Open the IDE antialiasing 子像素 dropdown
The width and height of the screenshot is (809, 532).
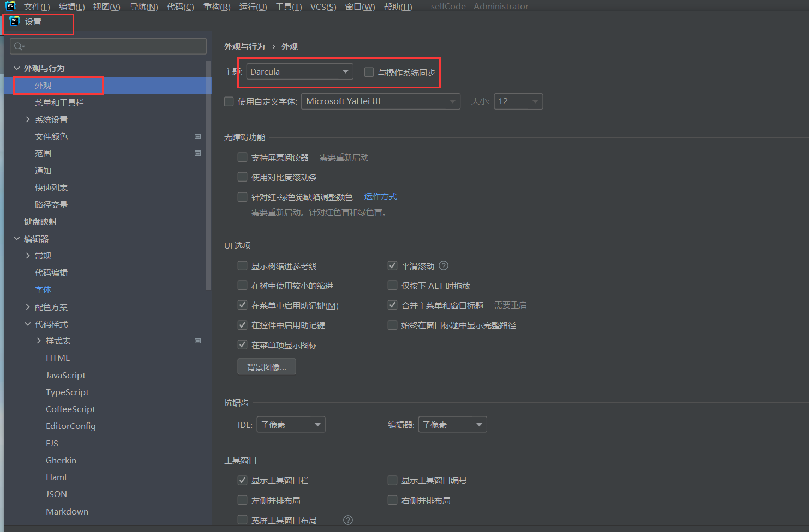point(291,425)
